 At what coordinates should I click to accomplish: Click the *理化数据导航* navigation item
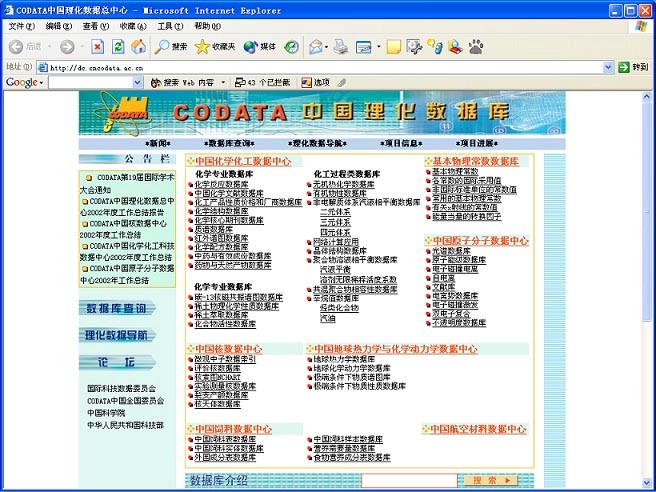click(317, 144)
